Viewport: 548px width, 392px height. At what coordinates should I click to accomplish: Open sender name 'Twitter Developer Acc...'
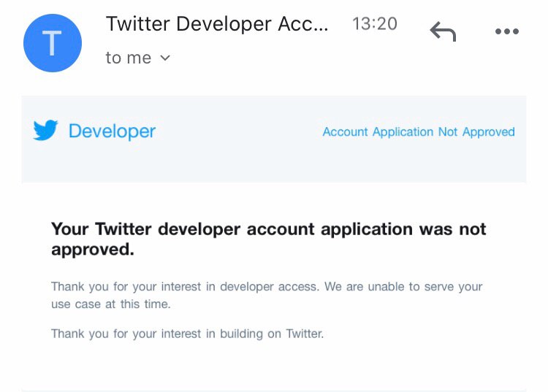click(x=217, y=24)
